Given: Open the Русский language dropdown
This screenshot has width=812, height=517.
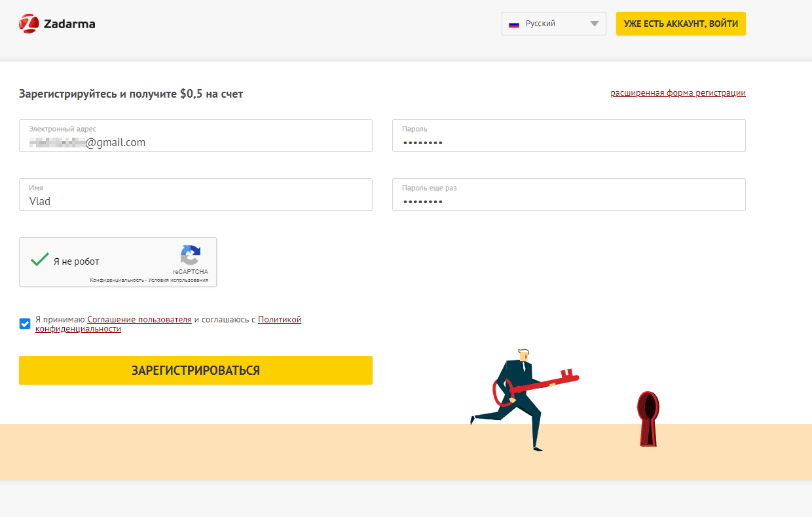Looking at the screenshot, I should point(553,24).
